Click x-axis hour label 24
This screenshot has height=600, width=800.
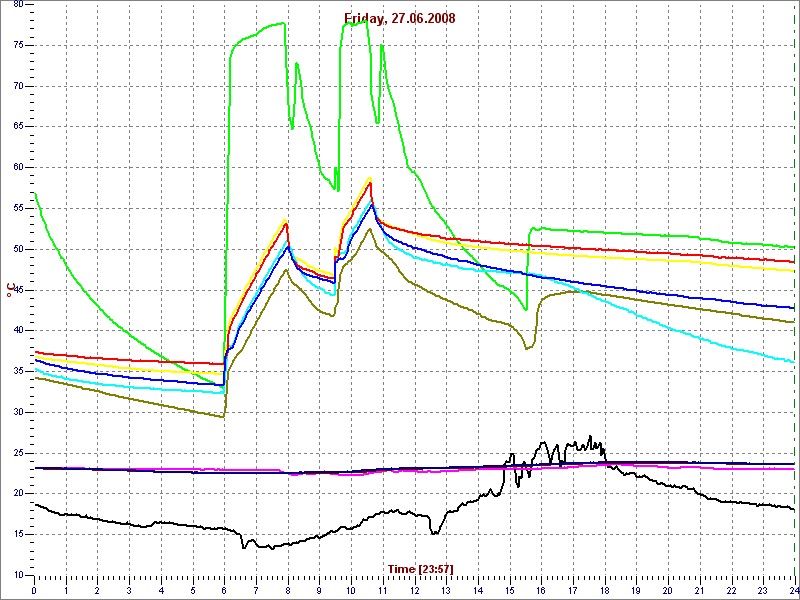click(x=794, y=589)
